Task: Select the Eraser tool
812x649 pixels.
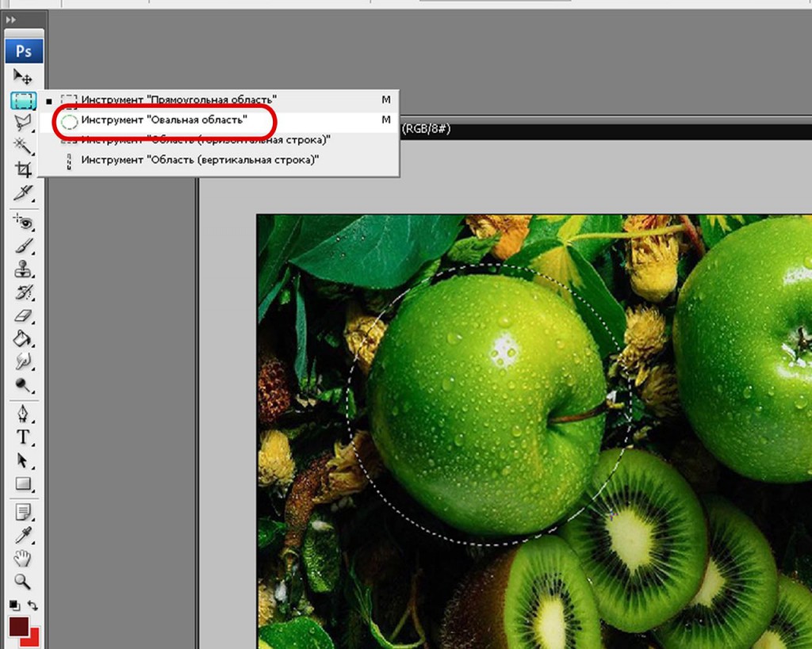Action: tap(23, 315)
